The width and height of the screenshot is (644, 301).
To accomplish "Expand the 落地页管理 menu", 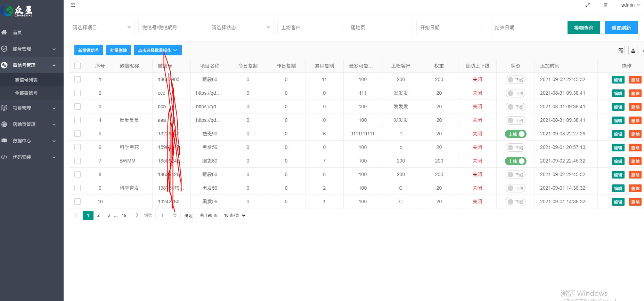I will point(32,124).
